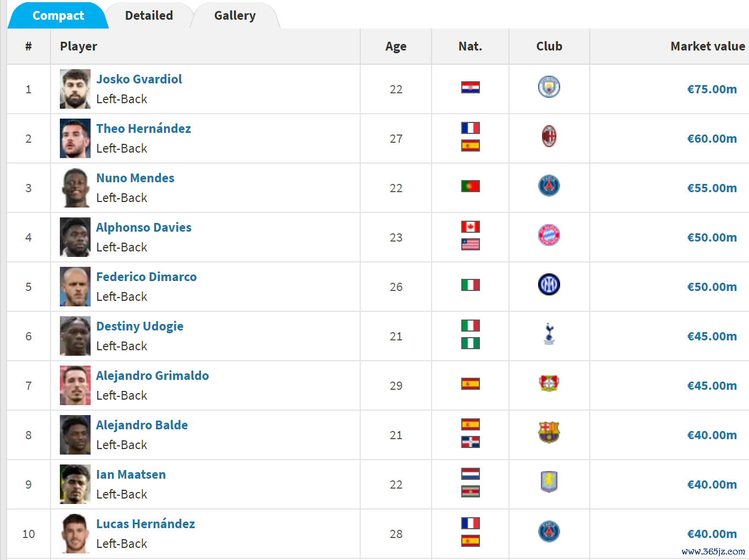This screenshot has width=749, height=560.
Task: Switch to the Gallery tab
Action: 235,15
